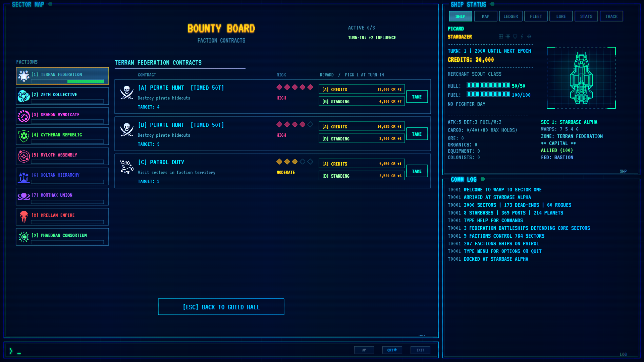Choose Standing reward for Pirate Hunt A

[362, 102]
